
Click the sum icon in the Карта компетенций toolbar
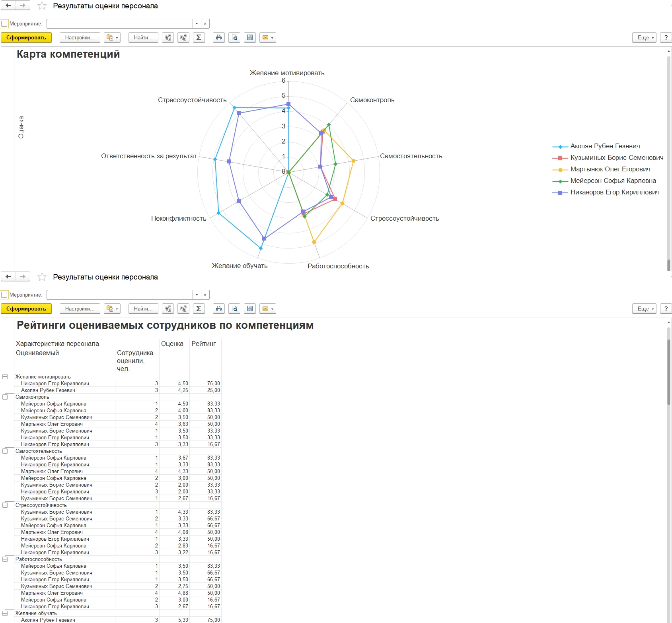[x=199, y=38]
